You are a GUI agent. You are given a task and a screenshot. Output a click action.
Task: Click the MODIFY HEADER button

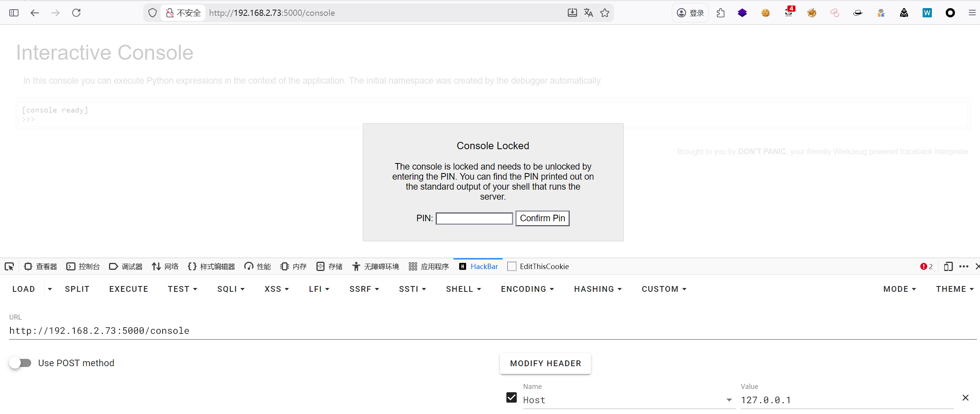pos(545,364)
